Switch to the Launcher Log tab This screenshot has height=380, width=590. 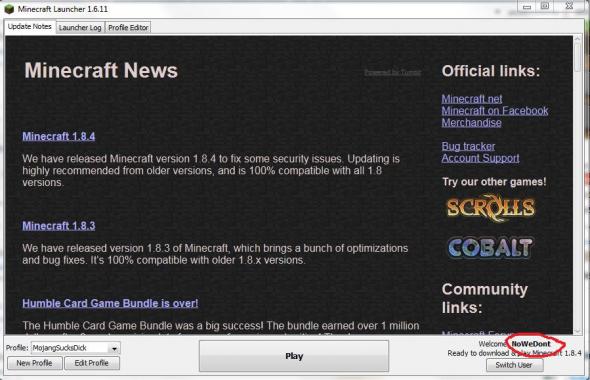80,27
